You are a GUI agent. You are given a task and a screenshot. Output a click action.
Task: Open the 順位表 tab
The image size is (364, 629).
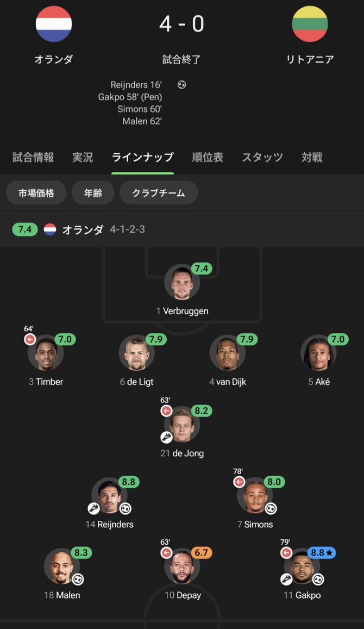point(208,158)
